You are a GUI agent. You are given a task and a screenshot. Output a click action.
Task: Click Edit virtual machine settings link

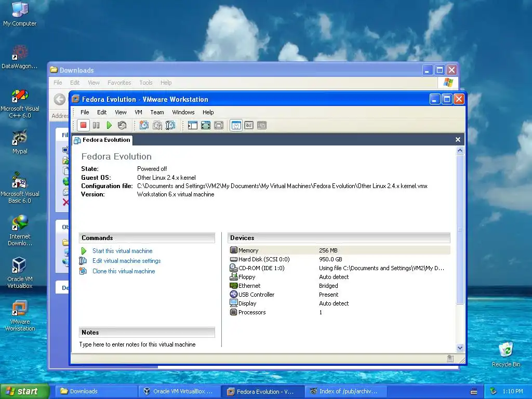coord(127,261)
